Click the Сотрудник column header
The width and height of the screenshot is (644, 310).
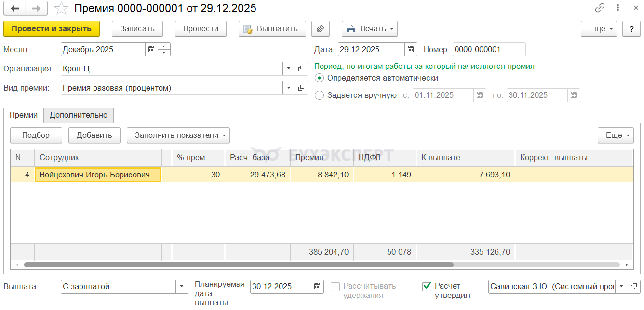(x=98, y=158)
